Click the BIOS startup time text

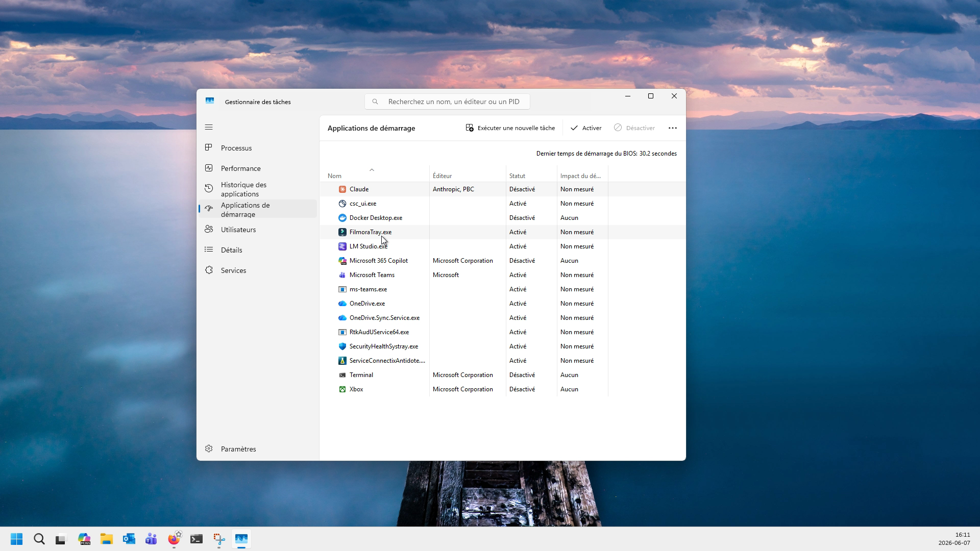606,154
